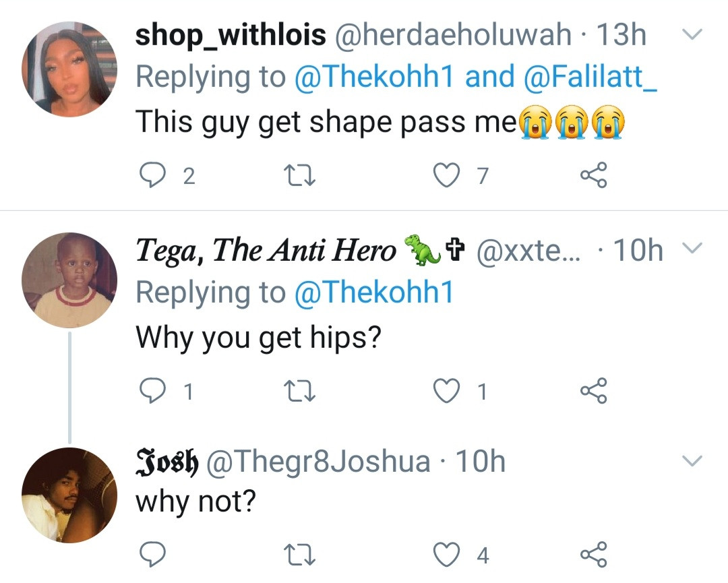Like Josh's 'why not?' tweet
This screenshot has width=728, height=583.
click(445, 555)
